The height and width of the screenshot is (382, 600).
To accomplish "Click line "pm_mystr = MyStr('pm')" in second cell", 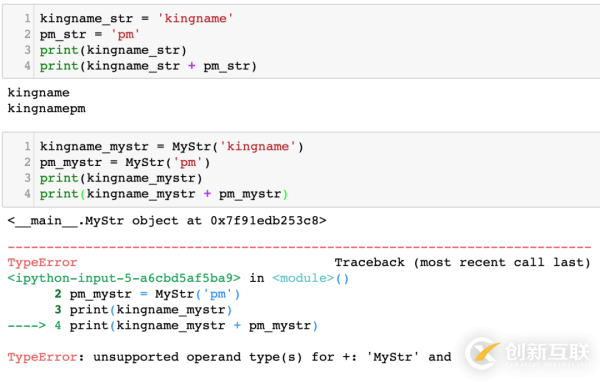I will coord(125,162).
